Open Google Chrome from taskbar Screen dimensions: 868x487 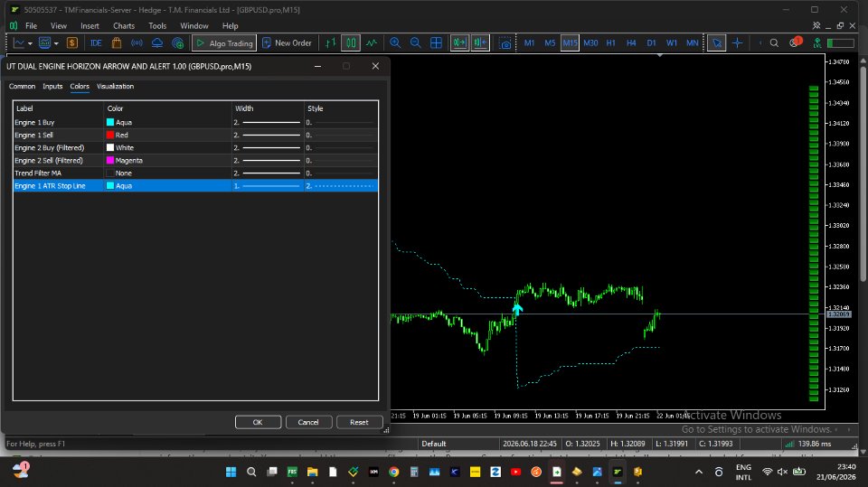click(x=393, y=472)
